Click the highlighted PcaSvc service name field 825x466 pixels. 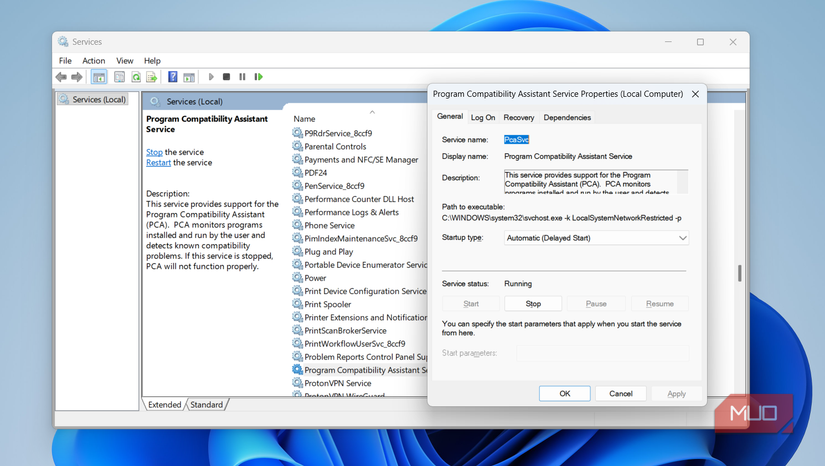pos(517,139)
